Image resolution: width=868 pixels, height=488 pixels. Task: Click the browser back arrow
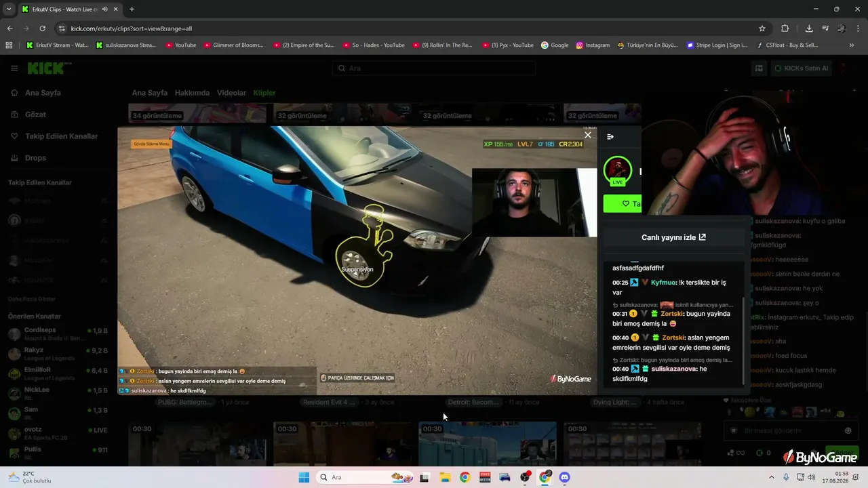[10, 28]
